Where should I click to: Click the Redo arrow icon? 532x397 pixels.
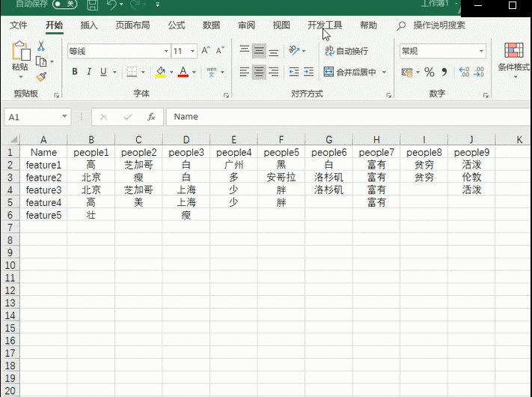coord(135,4)
